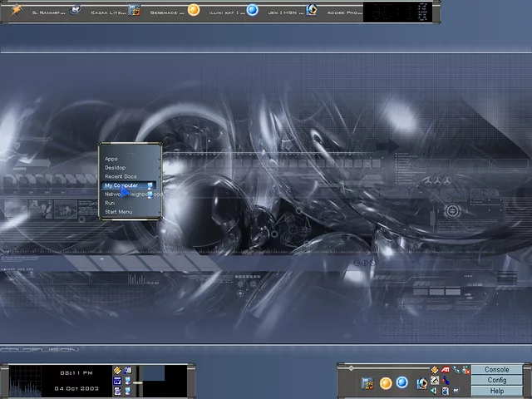Click the ATI tray icon
Viewport: 532px width, 399px height.
tap(446, 369)
